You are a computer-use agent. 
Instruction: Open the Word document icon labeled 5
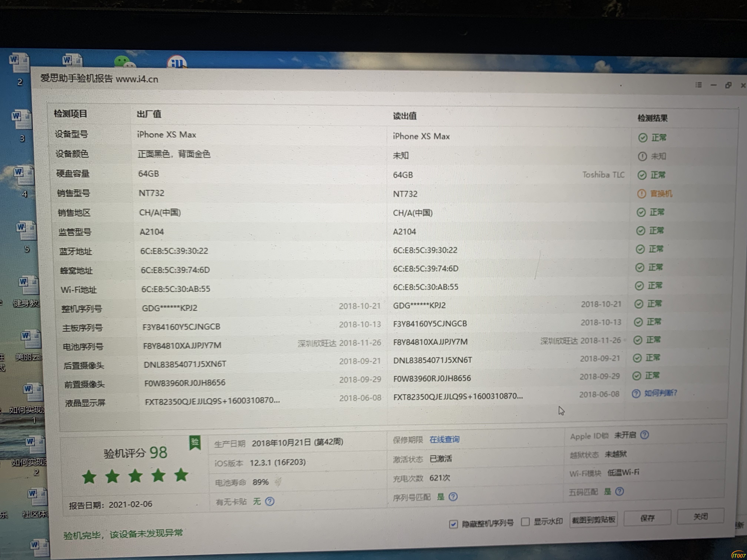pyautogui.click(x=26, y=231)
